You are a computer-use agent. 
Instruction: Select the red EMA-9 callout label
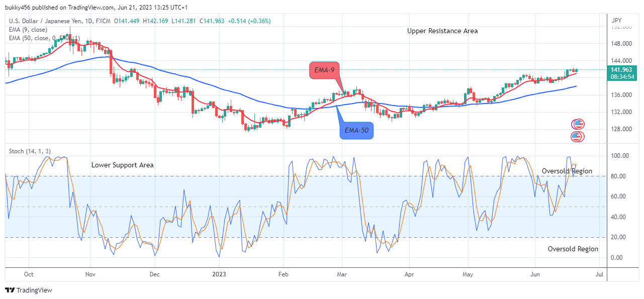pyautogui.click(x=325, y=71)
